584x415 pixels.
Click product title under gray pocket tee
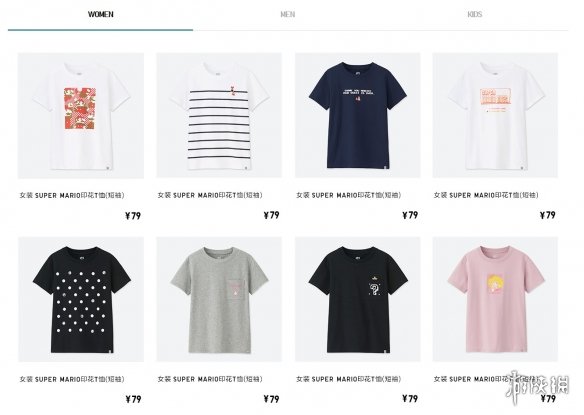[x=210, y=379]
